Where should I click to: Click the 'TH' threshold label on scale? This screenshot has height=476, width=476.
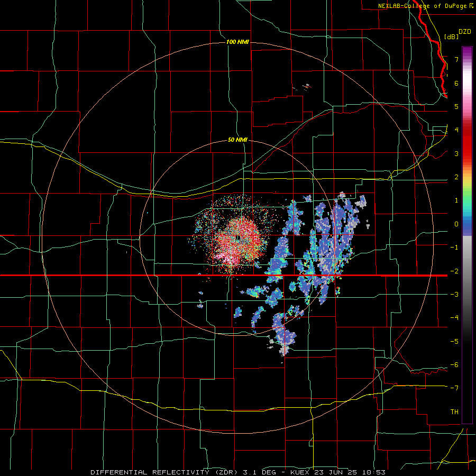(x=454, y=412)
